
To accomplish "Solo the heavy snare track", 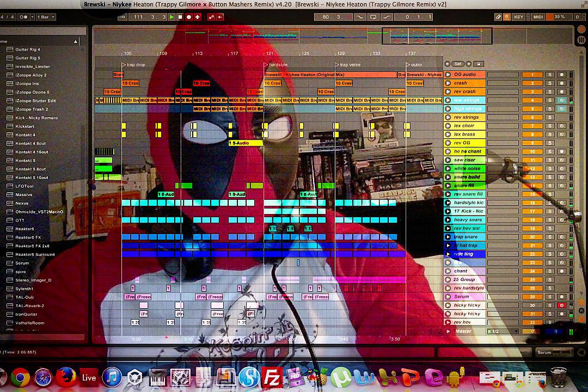I will coord(550,220).
